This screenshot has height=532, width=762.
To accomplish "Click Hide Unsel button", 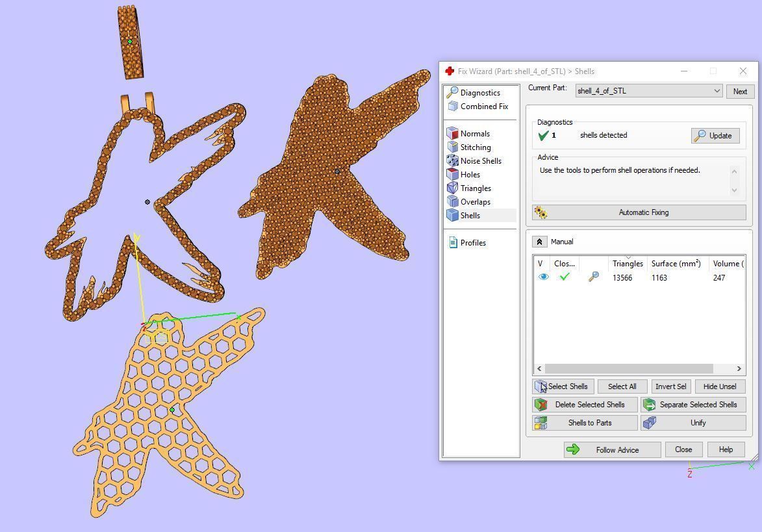I will point(720,386).
